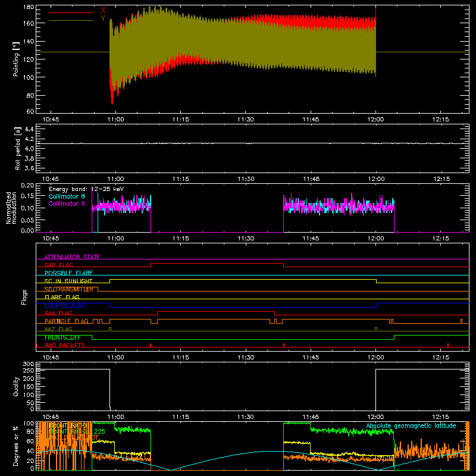
Task: Click the PARTICLE_FLAG label
Action: point(67,321)
